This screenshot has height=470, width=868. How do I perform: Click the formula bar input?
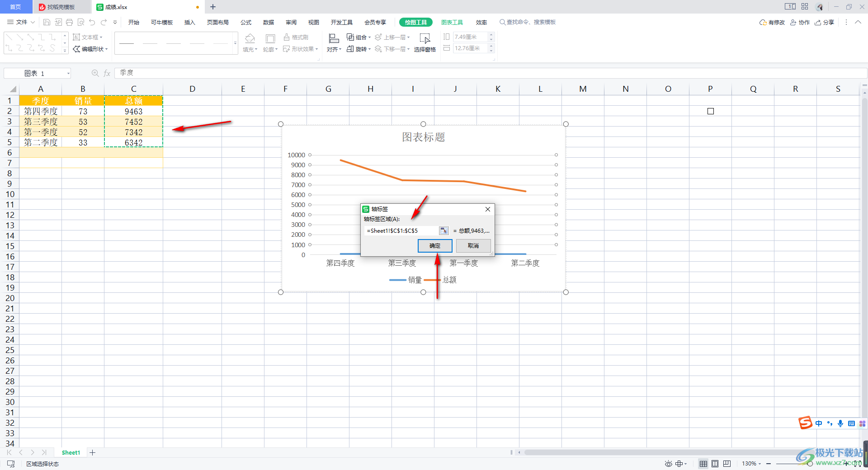coord(491,73)
